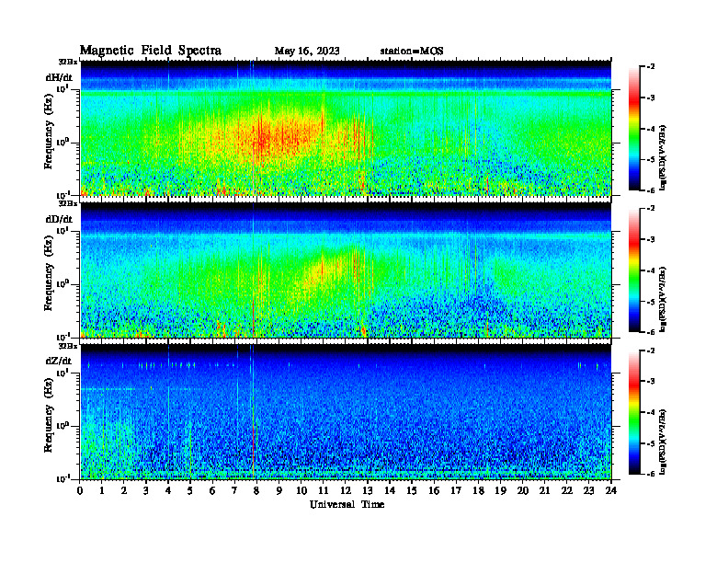Click the 'Universal Time' axis title

click(347, 504)
